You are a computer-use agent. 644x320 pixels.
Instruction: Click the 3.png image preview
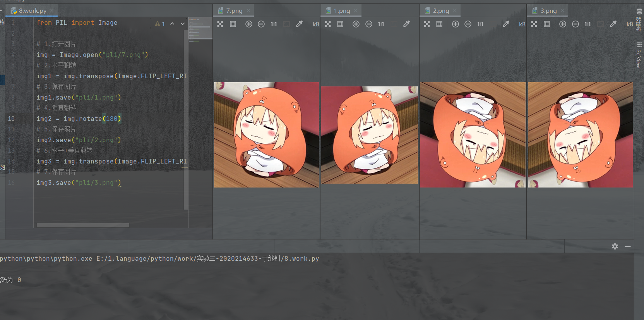pos(580,135)
